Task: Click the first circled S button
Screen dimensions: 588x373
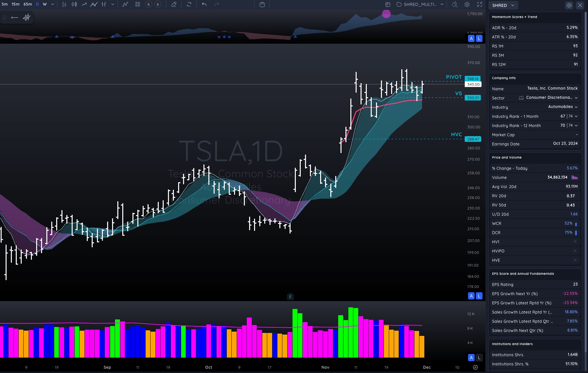Action: coord(149,5)
